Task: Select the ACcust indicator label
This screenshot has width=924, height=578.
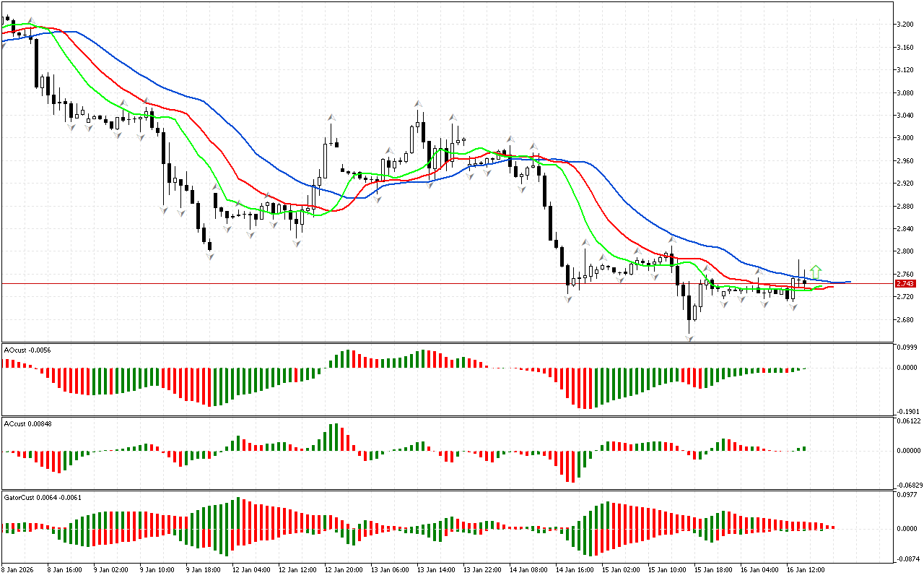Action: point(27,423)
